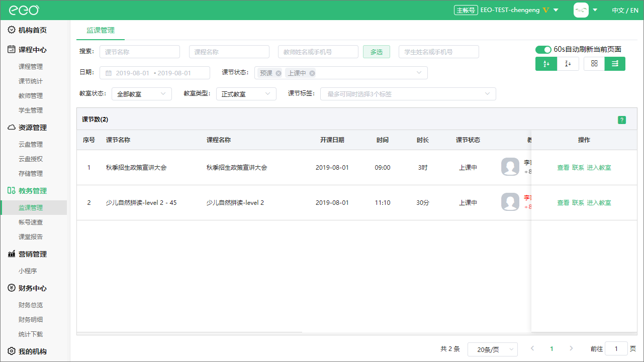The height and width of the screenshot is (362, 644).
Task: Open the 课节标签 dropdown
Action: 408,94
